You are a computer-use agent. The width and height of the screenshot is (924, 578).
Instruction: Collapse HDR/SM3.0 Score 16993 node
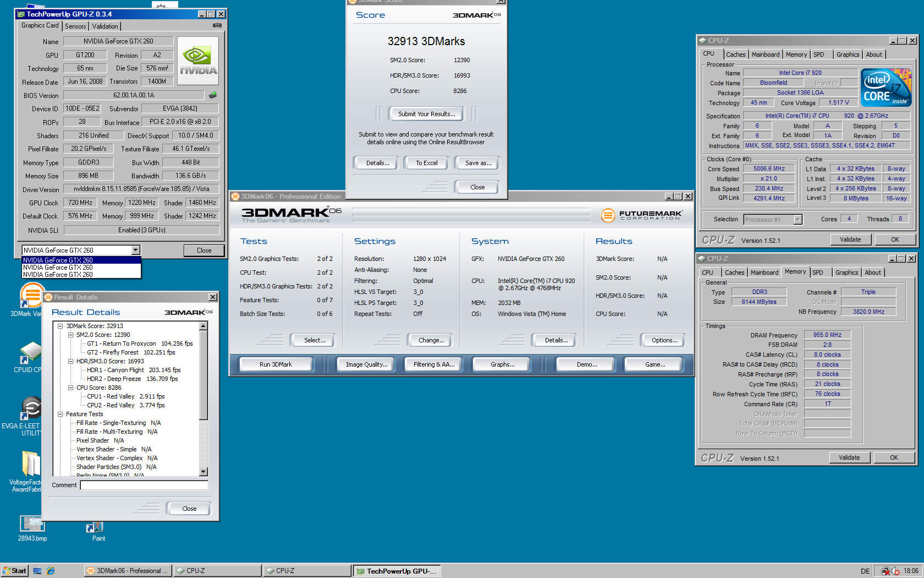(70, 361)
